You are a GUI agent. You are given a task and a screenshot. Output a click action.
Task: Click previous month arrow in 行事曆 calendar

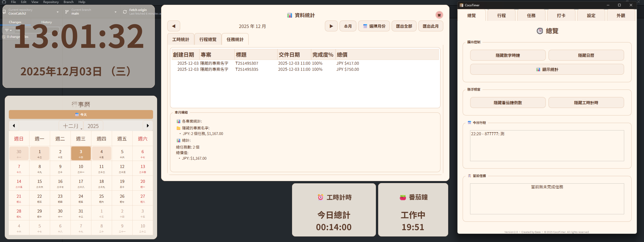pos(14,126)
